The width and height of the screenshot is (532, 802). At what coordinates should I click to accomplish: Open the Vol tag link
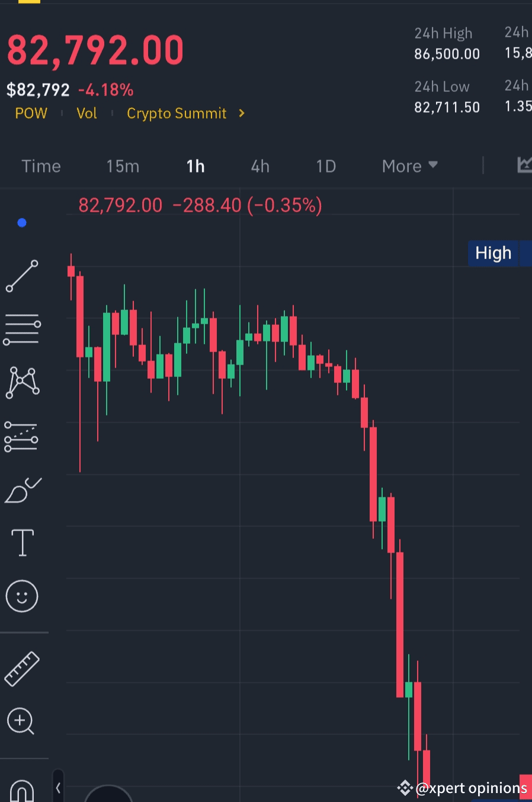tap(86, 113)
